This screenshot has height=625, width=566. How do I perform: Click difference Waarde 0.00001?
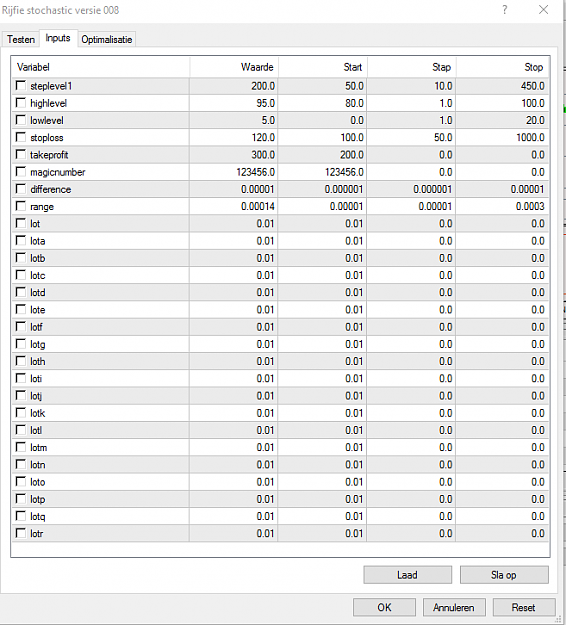tap(257, 189)
